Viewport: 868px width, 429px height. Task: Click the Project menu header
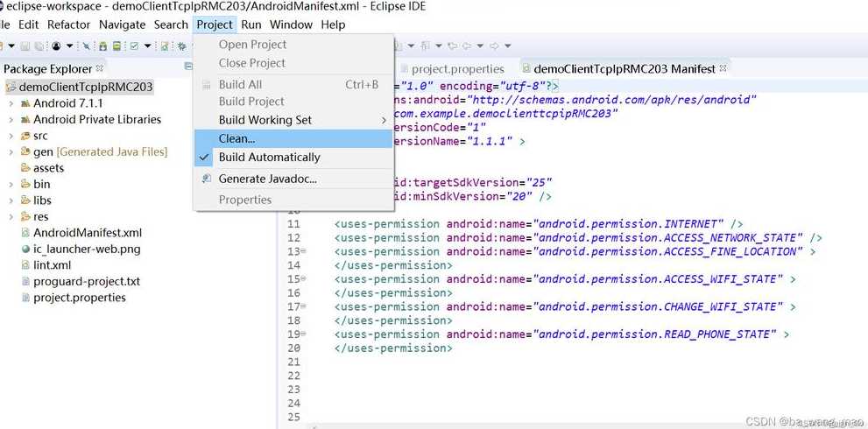(215, 25)
